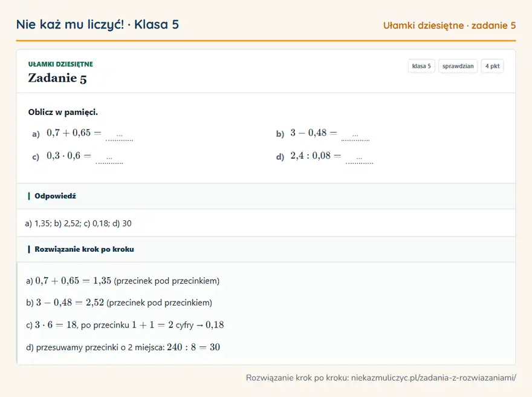Collapse the 'Rozwiązanie krok po kroku' section header
This screenshot has width=532, height=397.
266,249
